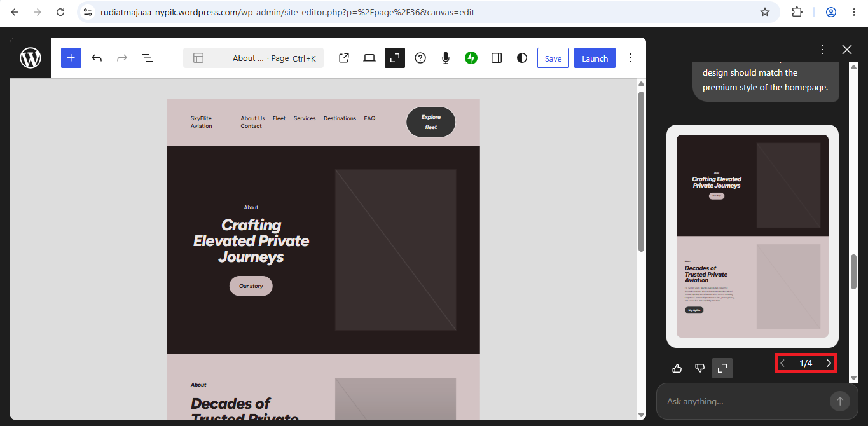Screen dimensions: 868x426
Task: Activate the microphone voice input icon
Action: [x=446, y=58]
